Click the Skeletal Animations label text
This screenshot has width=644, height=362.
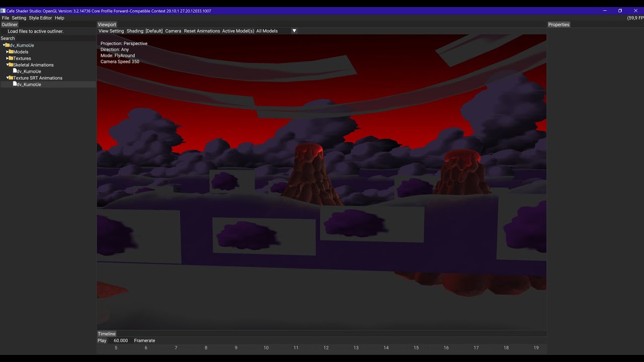pos(33,65)
